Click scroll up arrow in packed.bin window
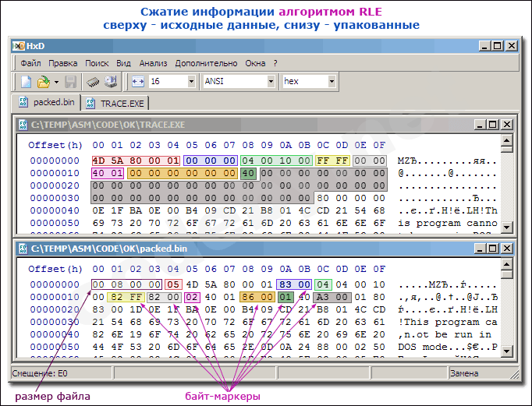The image size is (532, 406). (506, 264)
